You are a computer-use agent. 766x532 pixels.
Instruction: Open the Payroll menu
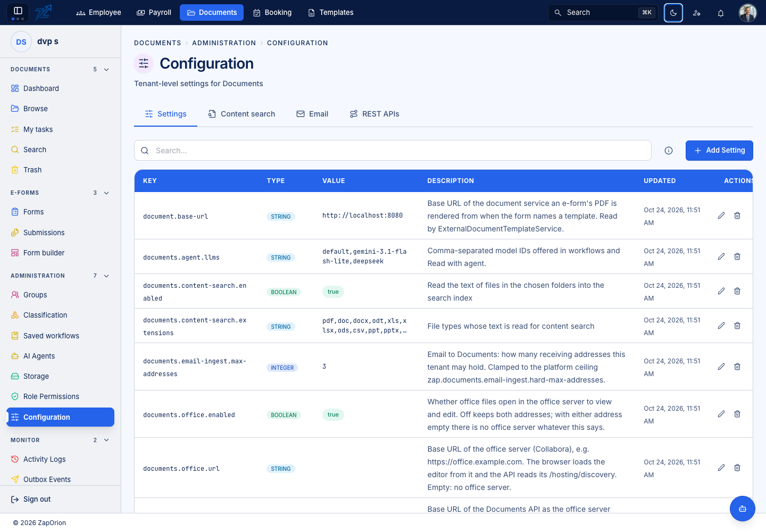tap(154, 13)
